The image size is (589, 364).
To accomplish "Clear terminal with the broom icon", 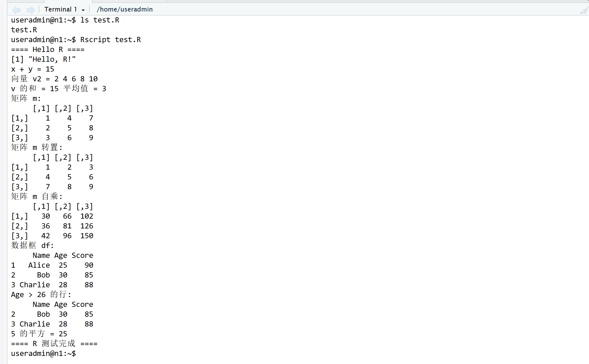I will click(583, 11).
